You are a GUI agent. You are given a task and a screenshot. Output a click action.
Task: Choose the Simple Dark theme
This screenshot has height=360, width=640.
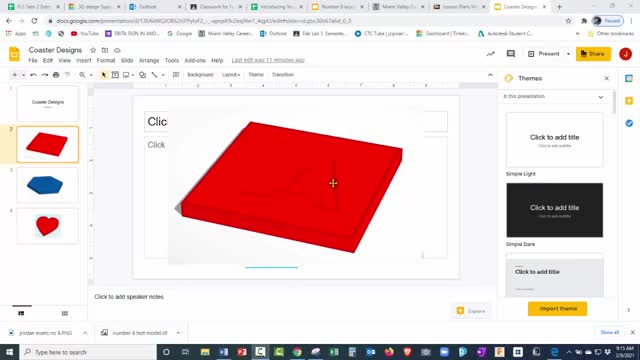(x=555, y=210)
